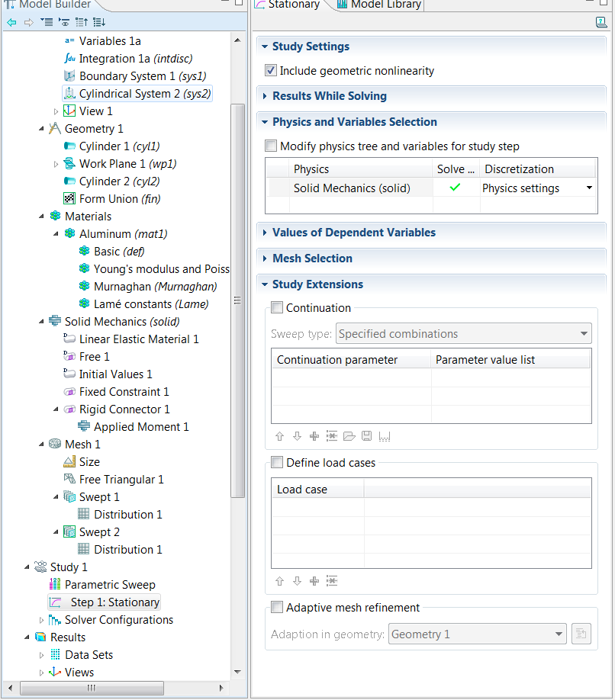The image size is (615, 700).
Task: Open the help icon at top right
Action: point(601,22)
